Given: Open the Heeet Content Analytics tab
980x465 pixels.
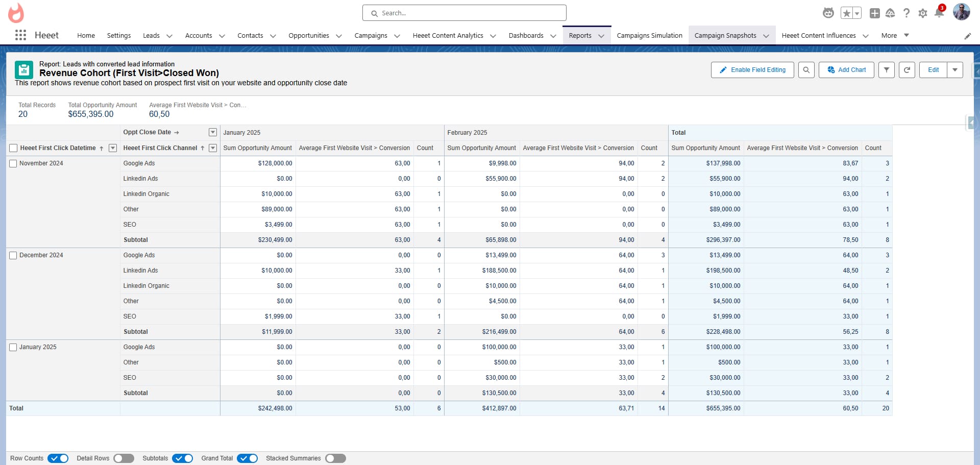Looking at the screenshot, I should pyautogui.click(x=448, y=35).
